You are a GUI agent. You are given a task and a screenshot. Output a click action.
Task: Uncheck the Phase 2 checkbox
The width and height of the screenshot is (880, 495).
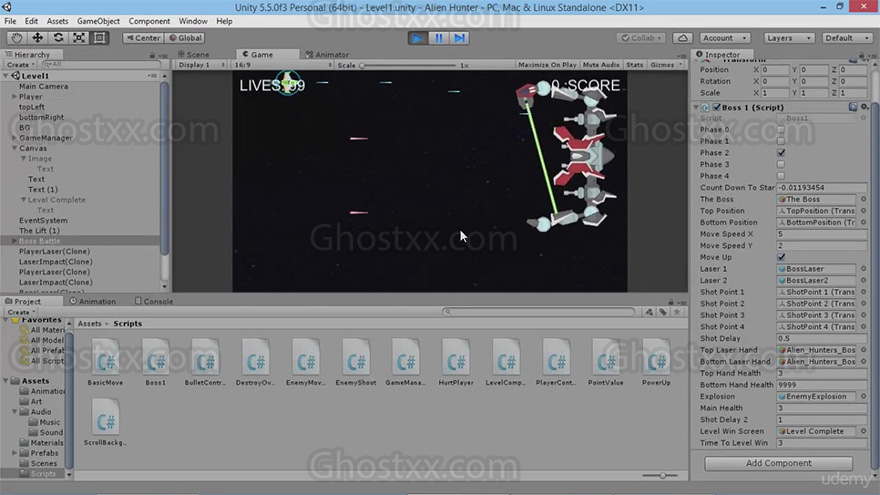(781, 153)
